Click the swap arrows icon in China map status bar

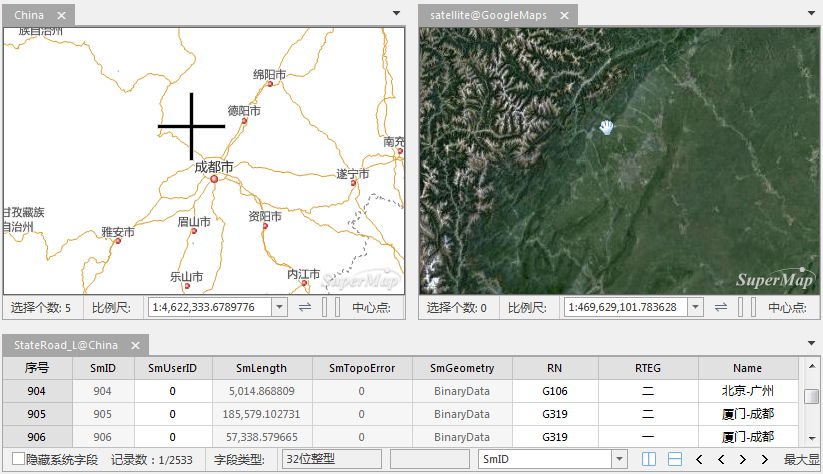pyautogui.click(x=305, y=307)
